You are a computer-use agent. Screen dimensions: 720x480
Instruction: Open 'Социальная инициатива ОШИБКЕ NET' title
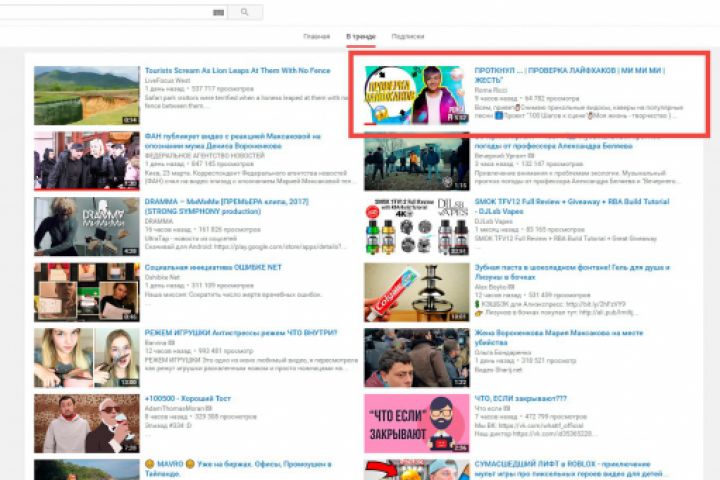click(x=213, y=267)
